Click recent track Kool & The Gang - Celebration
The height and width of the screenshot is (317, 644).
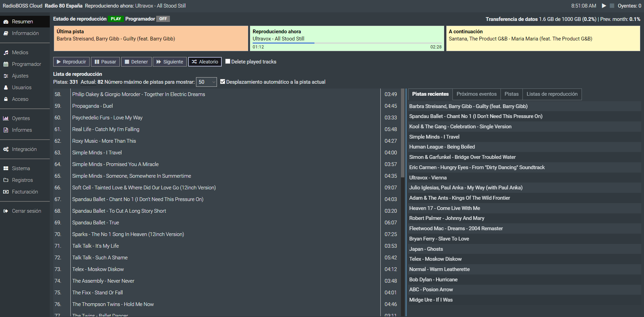click(x=524, y=127)
